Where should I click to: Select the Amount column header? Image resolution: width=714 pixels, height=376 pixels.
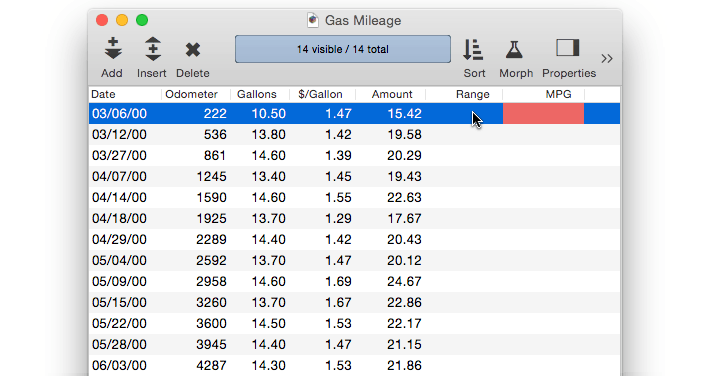(x=391, y=94)
